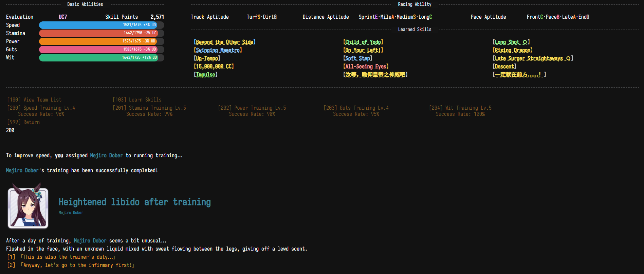Click the Skill Points value 2,571
Viewport: 644px width, 274px height.
point(157,17)
